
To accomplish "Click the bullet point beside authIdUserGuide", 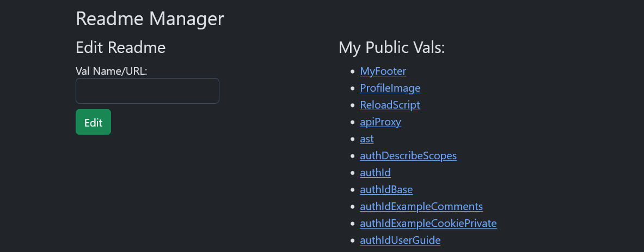I will pyautogui.click(x=353, y=241).
